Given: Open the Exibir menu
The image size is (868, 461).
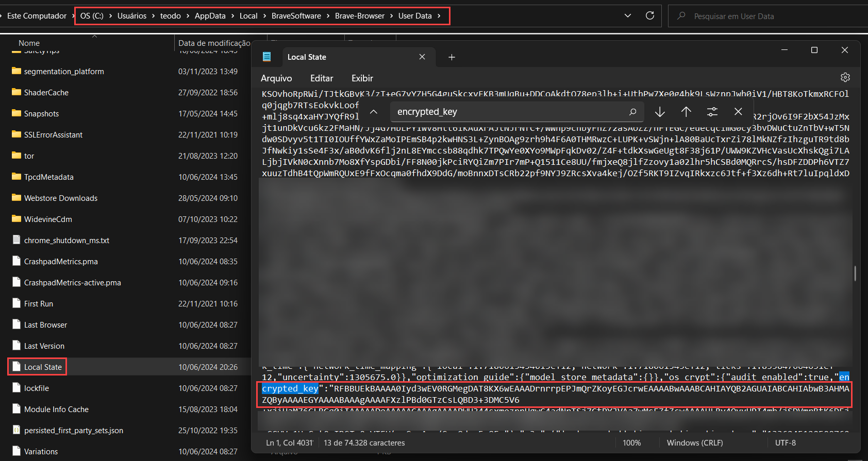Looking at the screenshot, I should tap(362, 78).
